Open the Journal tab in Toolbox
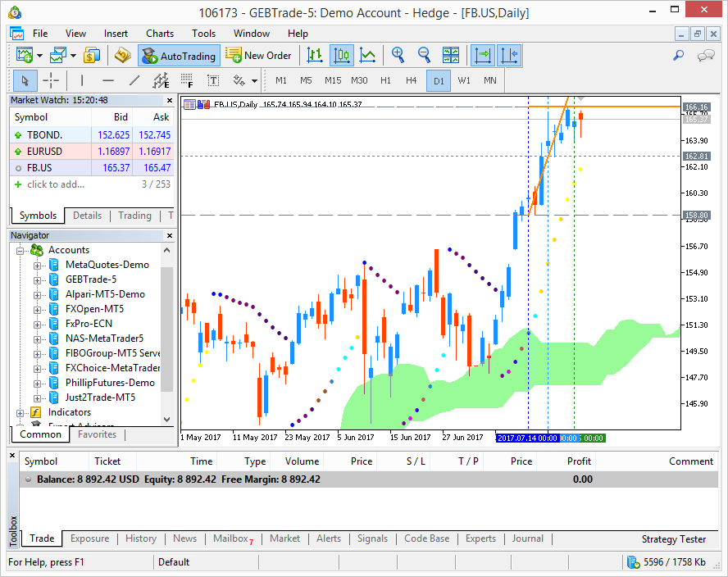The width and height of the screenshot is (728, 577). pos(527,538)
